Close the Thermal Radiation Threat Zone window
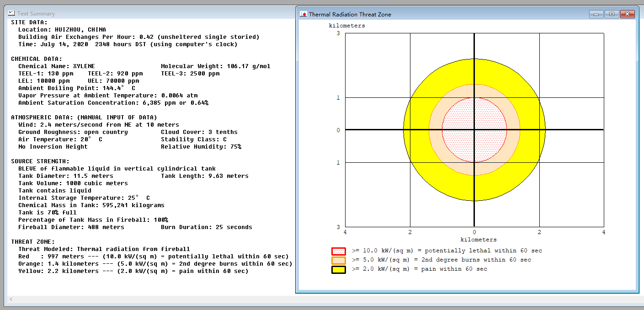This screenshot has height=310, width=644. coord(627,14)
